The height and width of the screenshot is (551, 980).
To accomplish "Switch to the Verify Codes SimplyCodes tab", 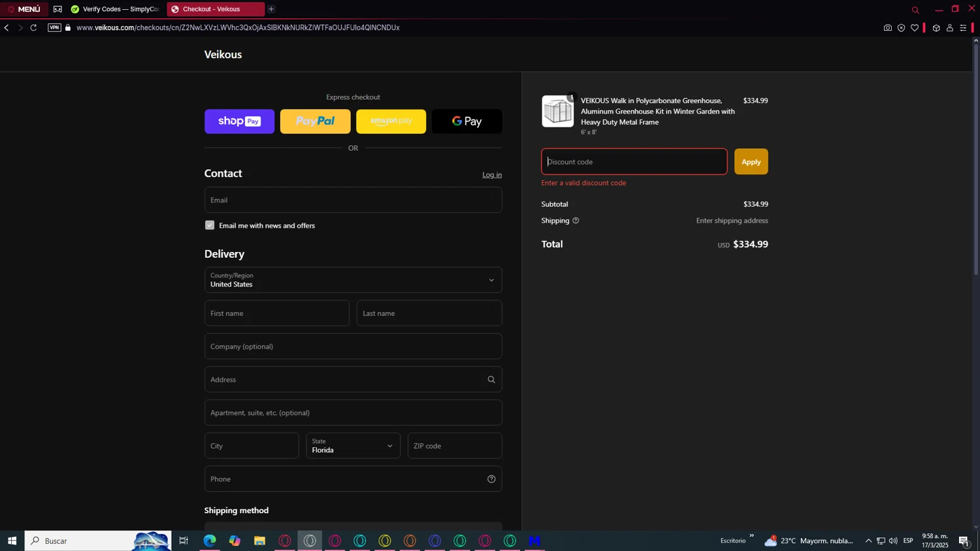I will [115, 9].
